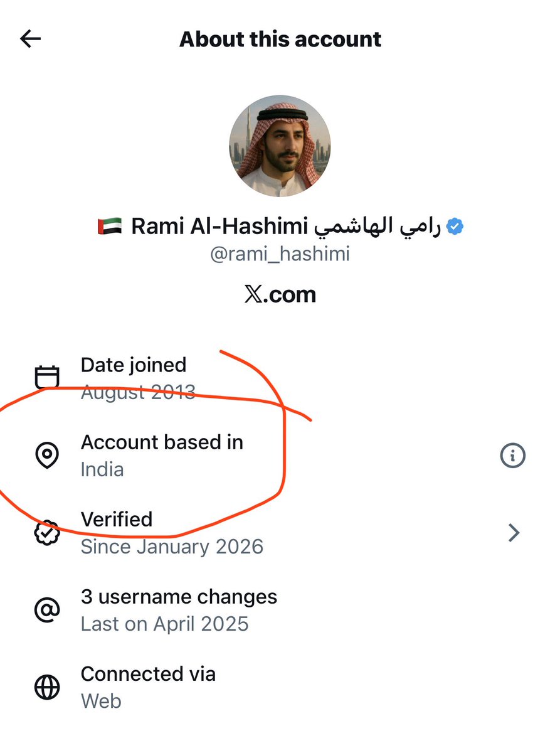This screenshot has height=753, width=560.
Task: Open the profile picture
Action: coord(280,146)
